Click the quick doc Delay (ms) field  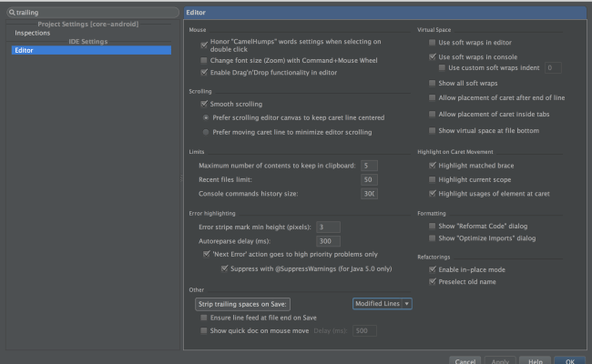pos(364,331)
